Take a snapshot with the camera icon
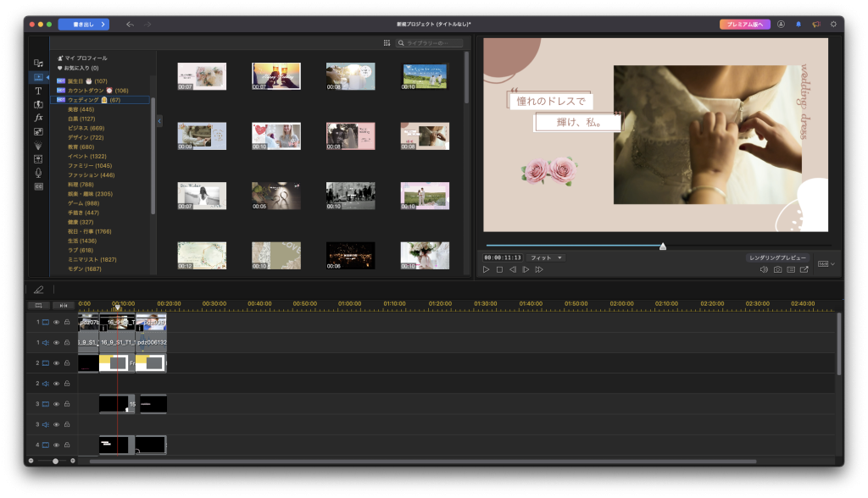Screen dimensions: 868x498 coord(777,269)
